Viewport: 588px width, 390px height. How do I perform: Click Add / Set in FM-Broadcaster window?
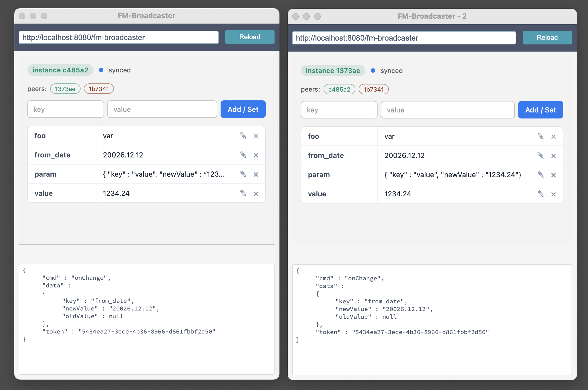pyautogui.click(x=243, y=109)
